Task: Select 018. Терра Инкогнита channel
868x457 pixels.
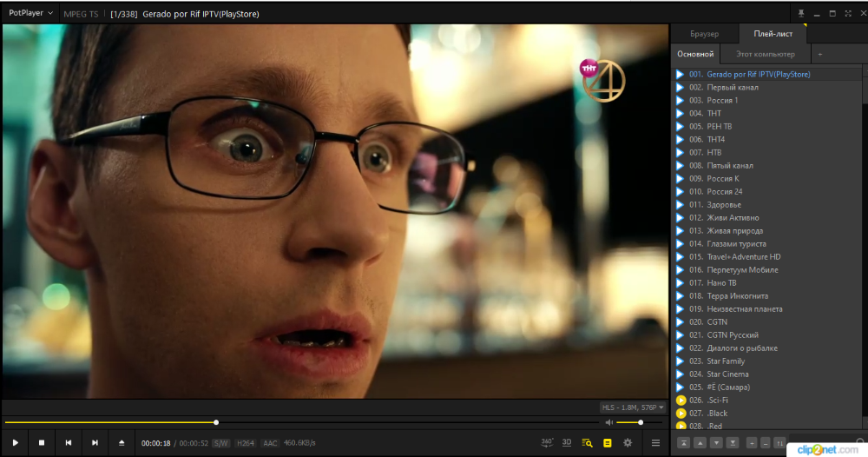Action: (766, 295)
